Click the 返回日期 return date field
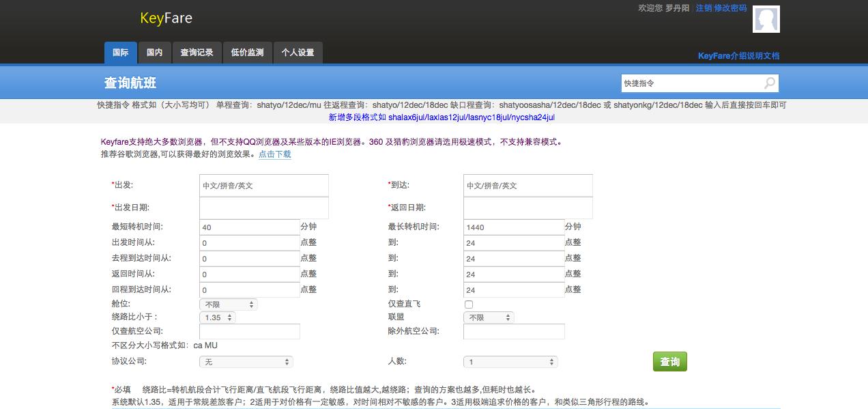Viewport: 868px width, 409px height. 527,208
